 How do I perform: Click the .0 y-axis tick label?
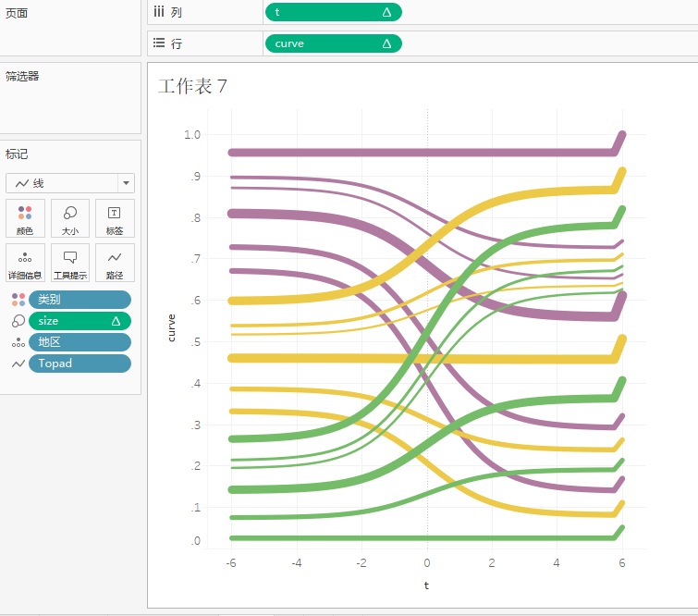tap(195, 541)
